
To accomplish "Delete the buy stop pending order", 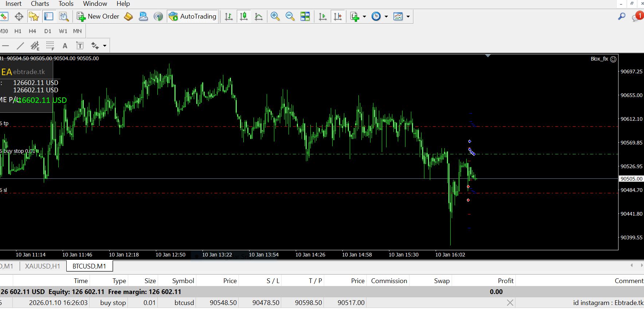I will click(510, 303).
